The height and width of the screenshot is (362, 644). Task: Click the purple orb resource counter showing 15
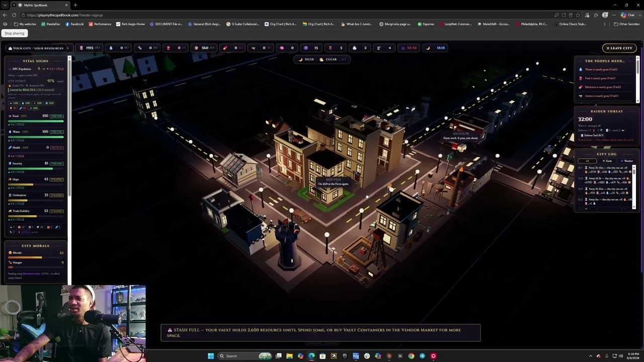coord(312,48)
